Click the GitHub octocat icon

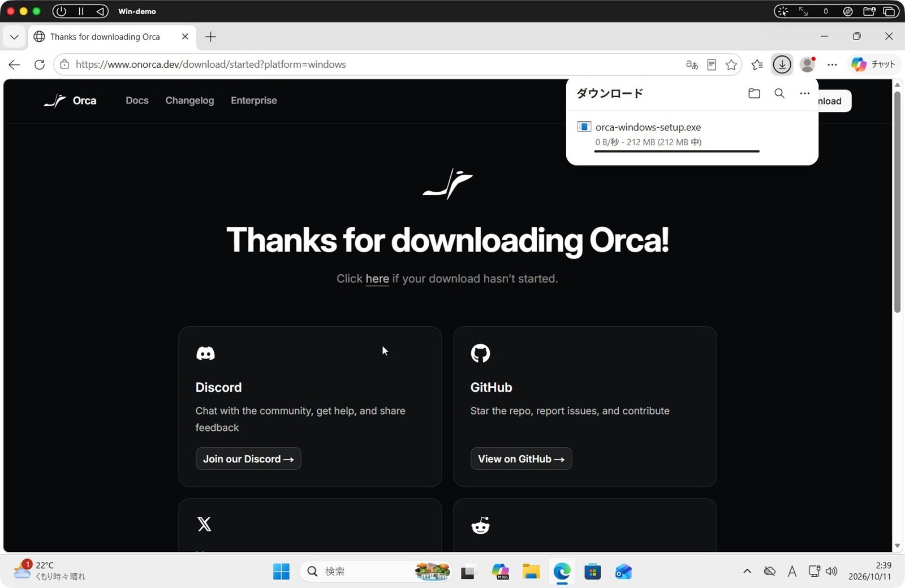tap(480, 353)
